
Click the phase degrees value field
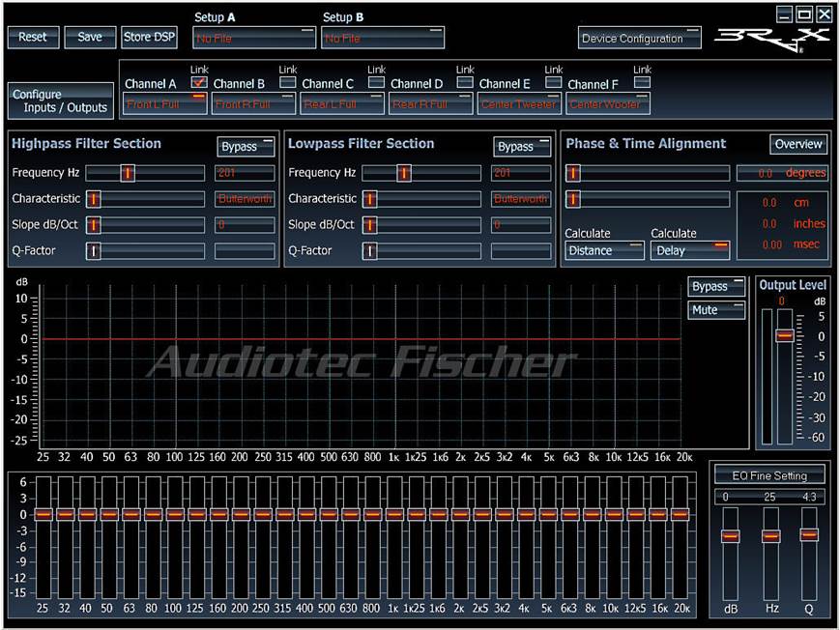[782, 173]
